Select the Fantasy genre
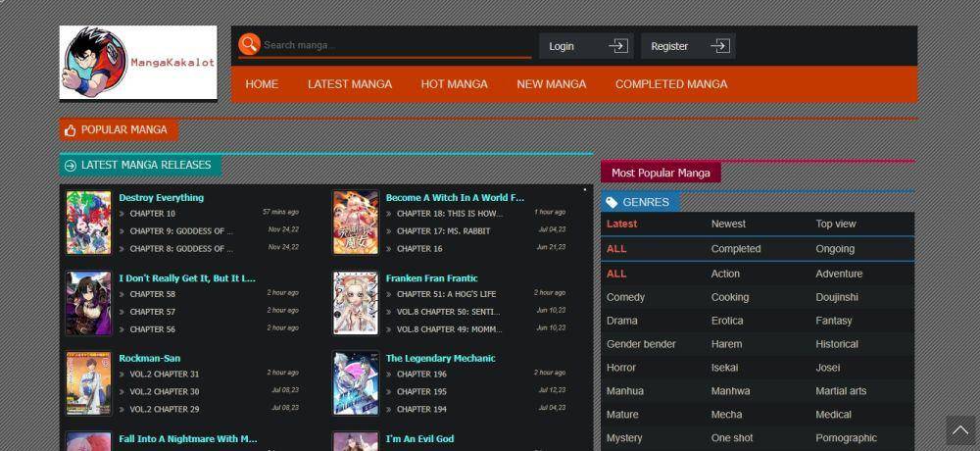980x451 pixels. pos(833,321)
